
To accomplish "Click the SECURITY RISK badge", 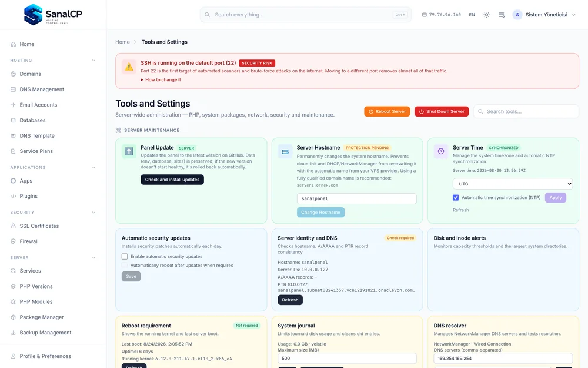I will pyautogui.click(x=257, y=63).
